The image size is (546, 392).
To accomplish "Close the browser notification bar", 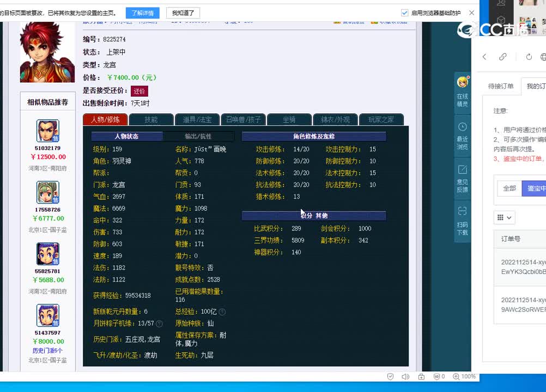I will coord(471,13).
